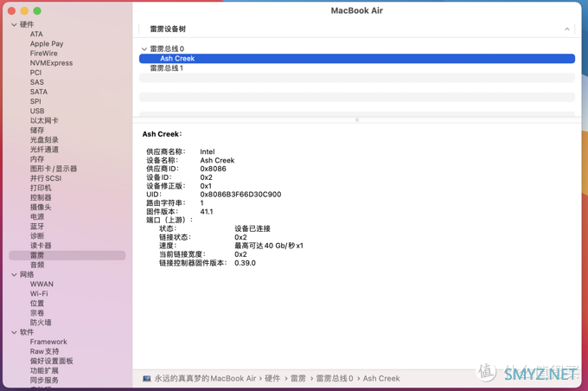This screenshot has height=391, width=588.
Task: Click the yellow minimize window button
Action: click(24, 11)
